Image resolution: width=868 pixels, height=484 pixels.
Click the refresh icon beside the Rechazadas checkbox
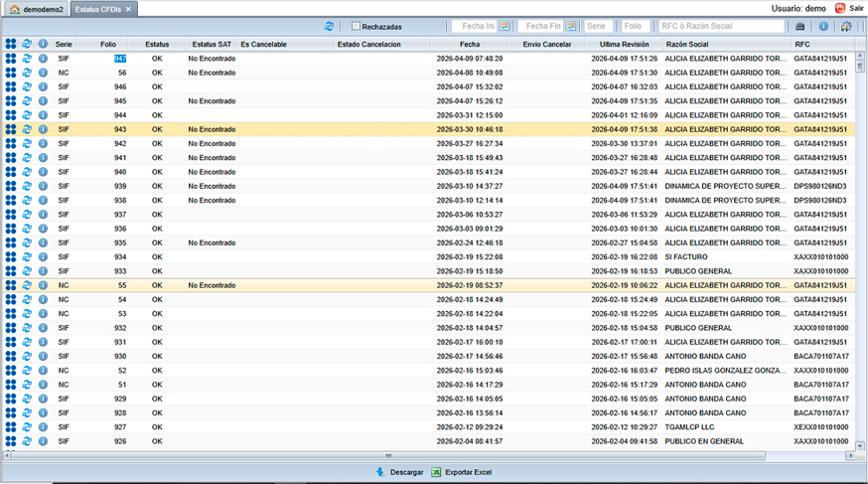click(x=330, y=26)
